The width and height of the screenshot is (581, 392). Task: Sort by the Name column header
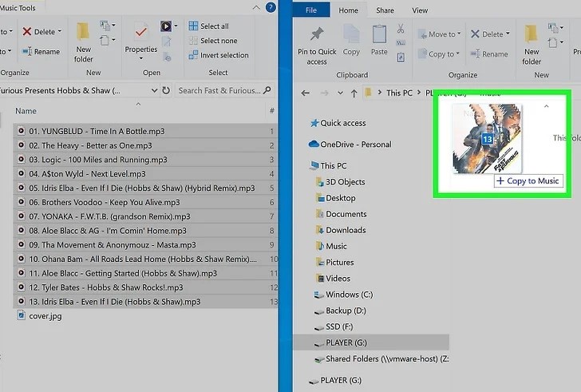click(26, 111)
